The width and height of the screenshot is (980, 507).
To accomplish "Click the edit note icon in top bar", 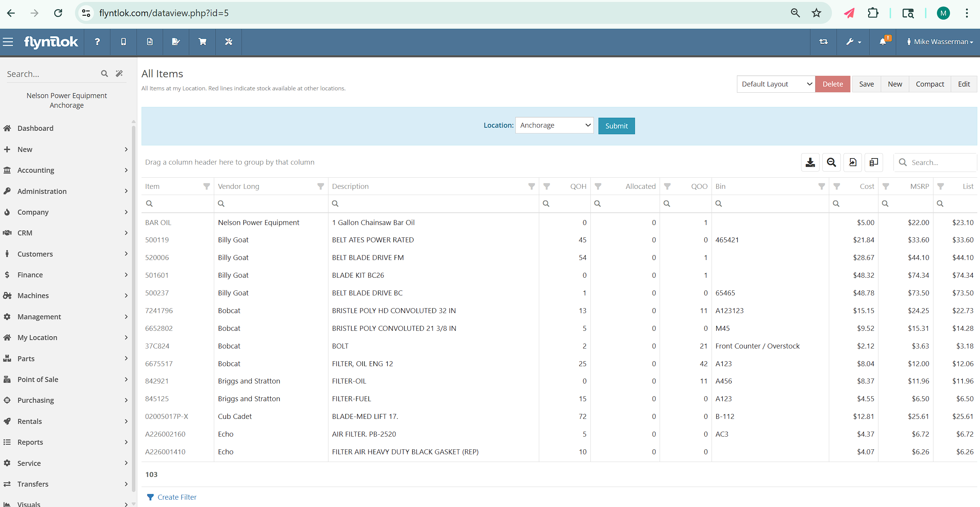I will point(176,42).
